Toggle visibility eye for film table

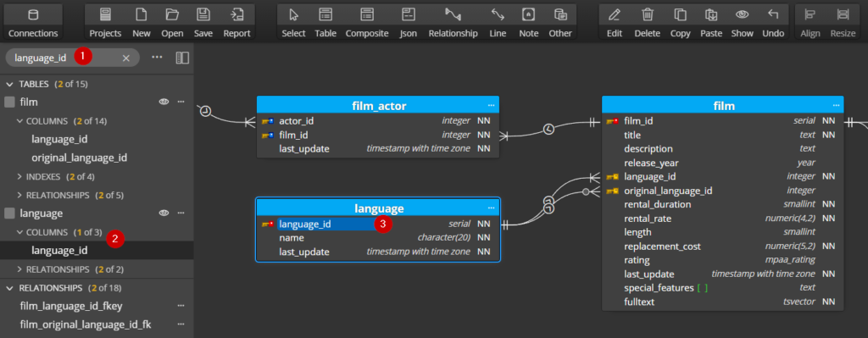[164, 102]
